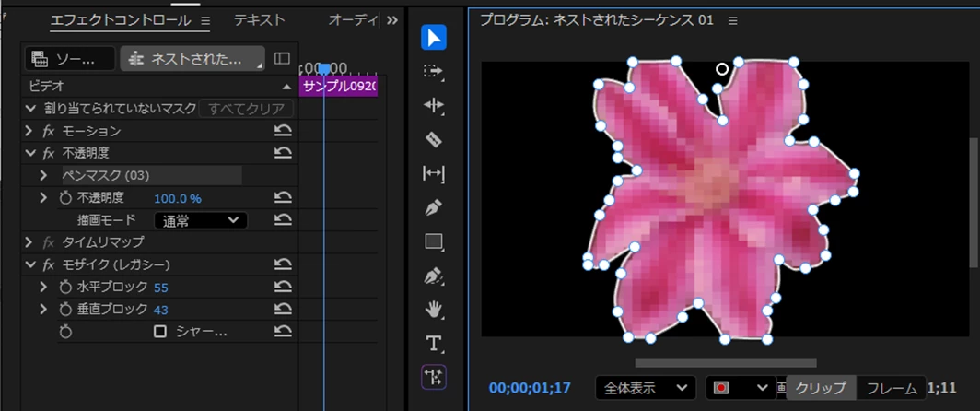The width and height of the screenshot is (980, 411).
Task: Toggle the シャープ stopwatch animation
Action: coord(65,332)
